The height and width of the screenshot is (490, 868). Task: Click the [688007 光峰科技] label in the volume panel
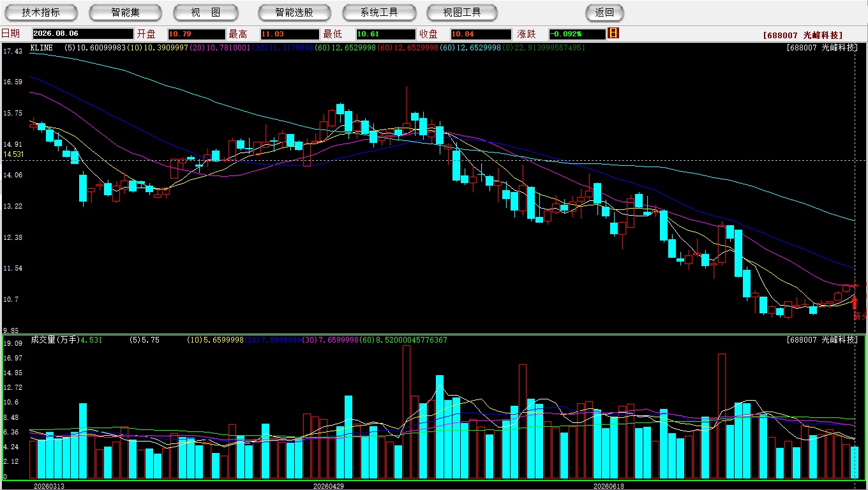click(823, 340)
